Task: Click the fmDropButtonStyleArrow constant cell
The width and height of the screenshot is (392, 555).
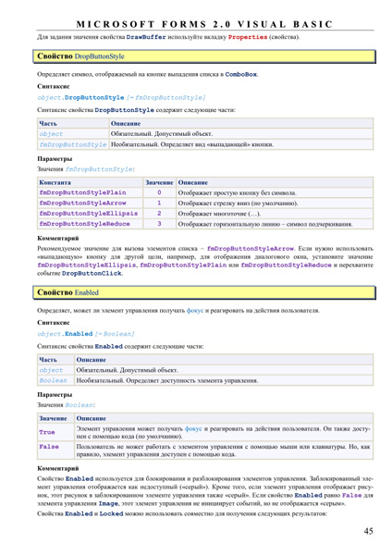Action: pyautogui.click(x=91, y=203)
